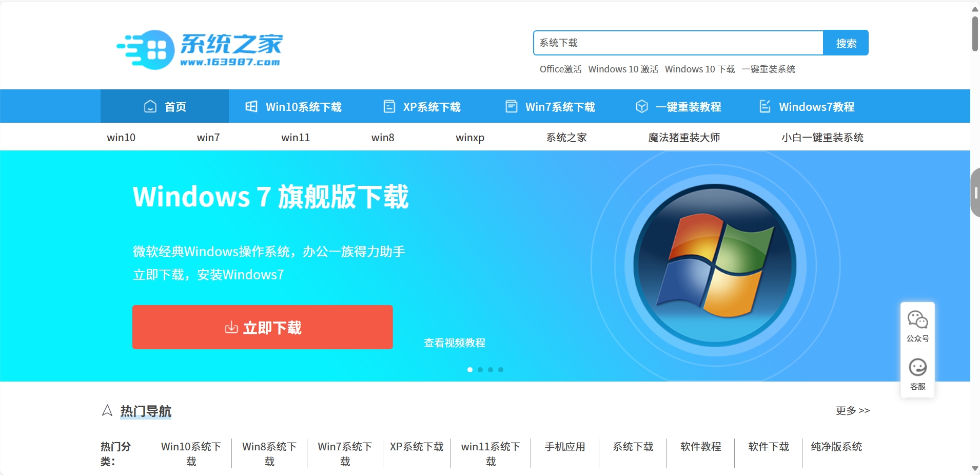Select the third carousel dot

tap(491, 370)
